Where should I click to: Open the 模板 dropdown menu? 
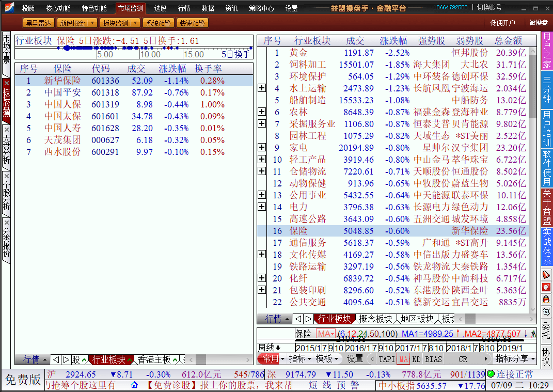tap(327, 359)
